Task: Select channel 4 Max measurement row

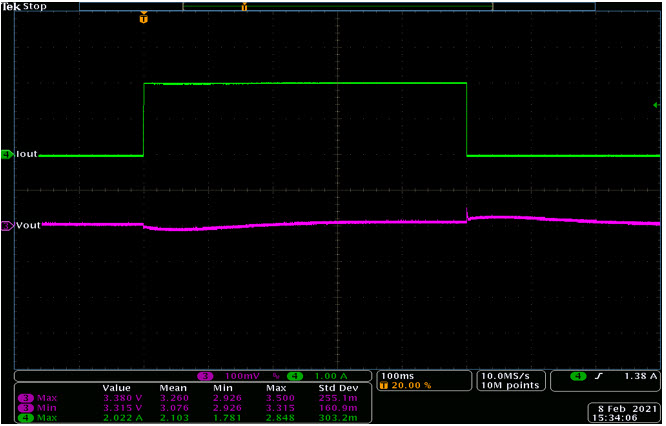Action: (x=193, y=418)
